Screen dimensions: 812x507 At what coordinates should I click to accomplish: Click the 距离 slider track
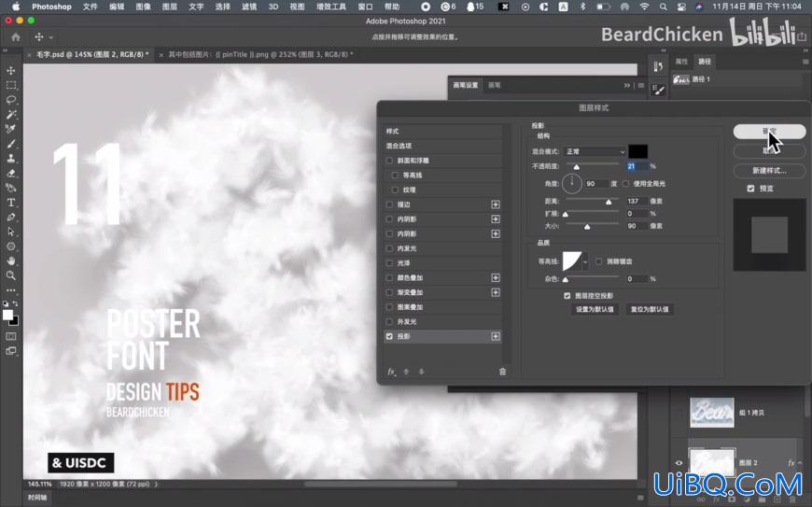point(593,199)
